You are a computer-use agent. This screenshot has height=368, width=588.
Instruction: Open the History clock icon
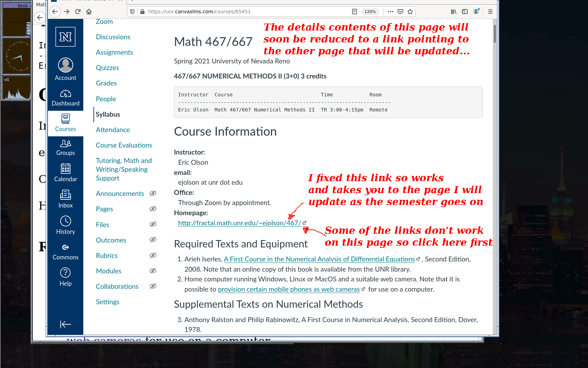tap(65, 221)
